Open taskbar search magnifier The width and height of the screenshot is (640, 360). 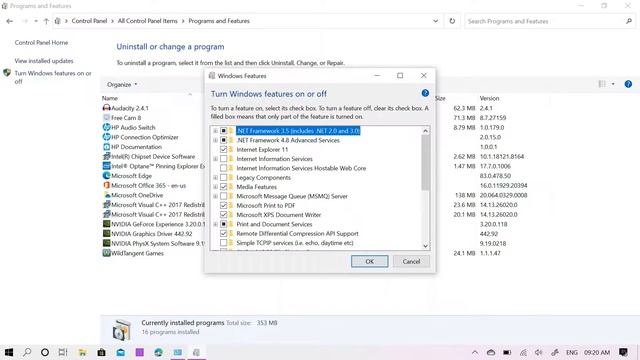click(27, 352)
